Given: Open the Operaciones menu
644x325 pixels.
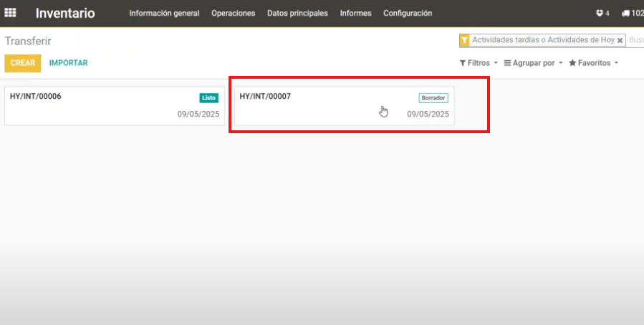Looking at the screenshot, I should click(x=233, y=13).
